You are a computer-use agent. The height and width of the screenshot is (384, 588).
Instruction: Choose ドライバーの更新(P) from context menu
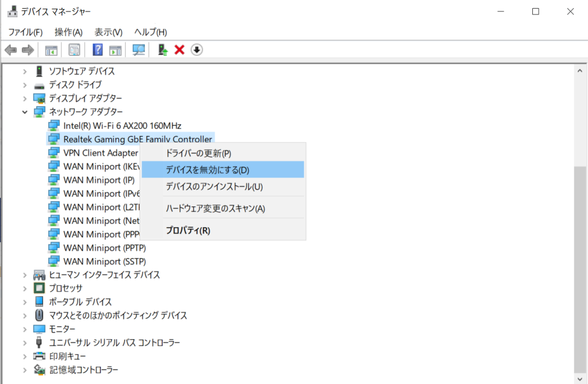(x=198, y=153)
